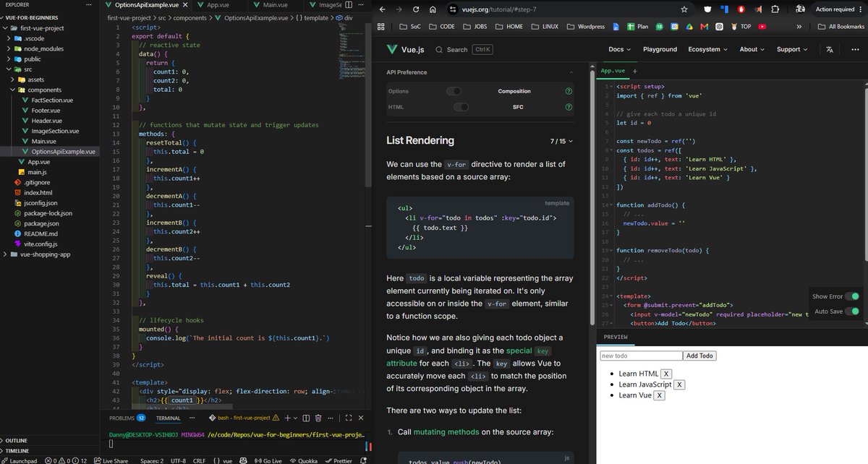Show more bookmarks with double chevron
Image resolution: width=868 pixels, height=464 pixels.
[799, 26]
